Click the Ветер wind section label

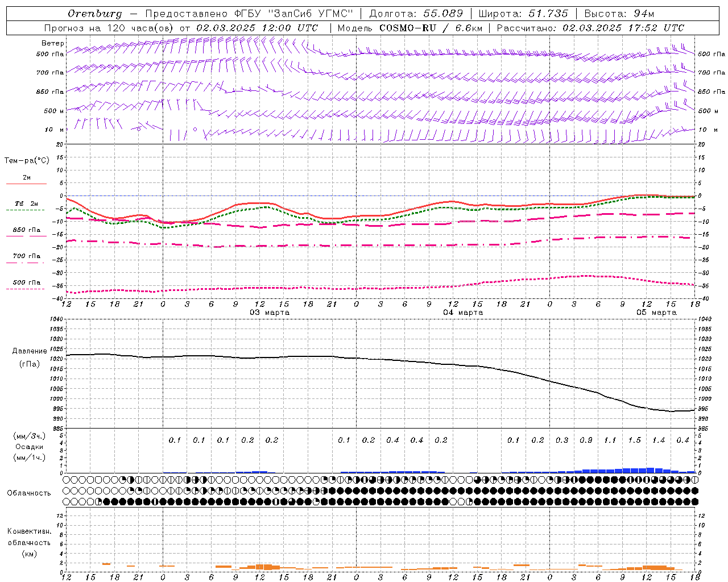pos(53,43)
